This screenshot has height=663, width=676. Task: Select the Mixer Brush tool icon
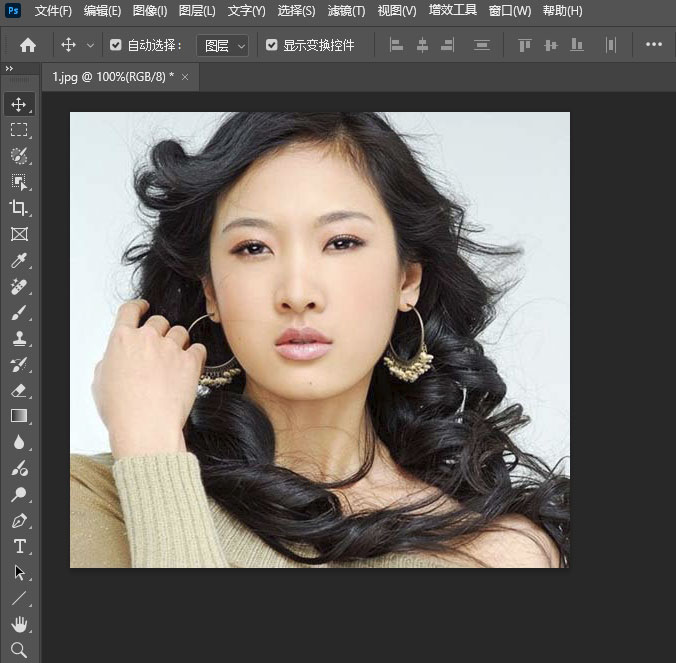pyautogui.click(x=19, y=468)
